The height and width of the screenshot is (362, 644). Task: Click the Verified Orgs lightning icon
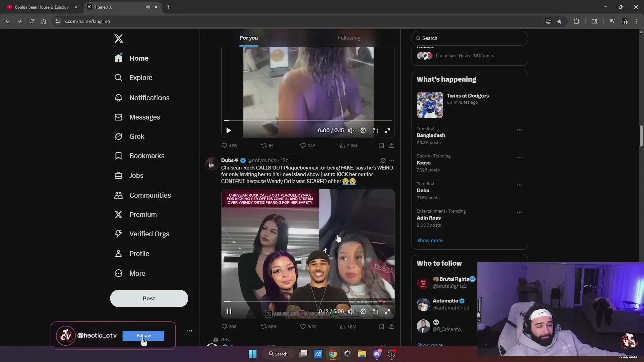pos(118,234)
